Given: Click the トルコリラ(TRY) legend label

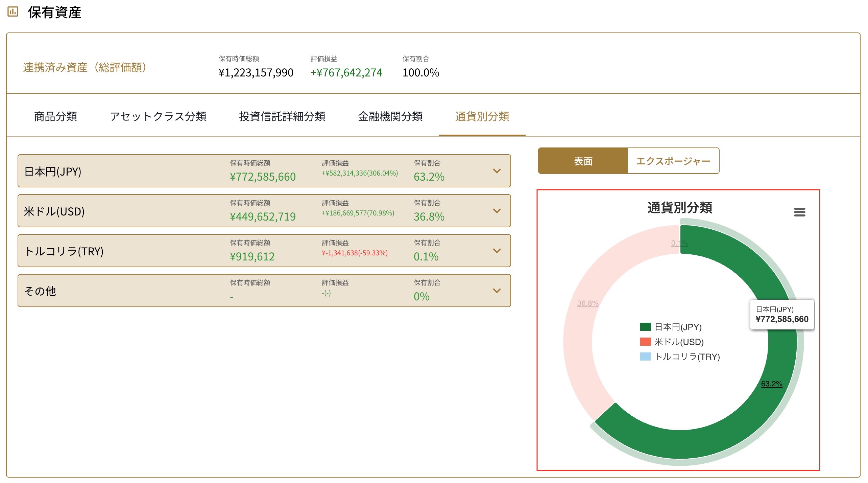Looking at the screenshot, I should coord(687,357).
